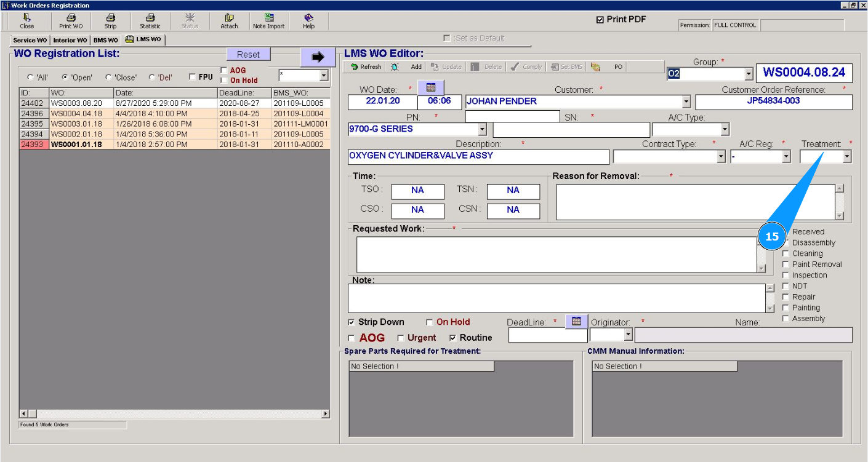Click the Attach toolbar icon

(x=229, y=22)
